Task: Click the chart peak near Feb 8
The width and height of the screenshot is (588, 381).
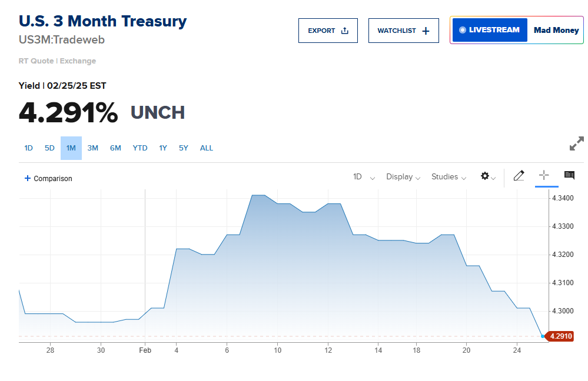Action: [x=258, y=195]
